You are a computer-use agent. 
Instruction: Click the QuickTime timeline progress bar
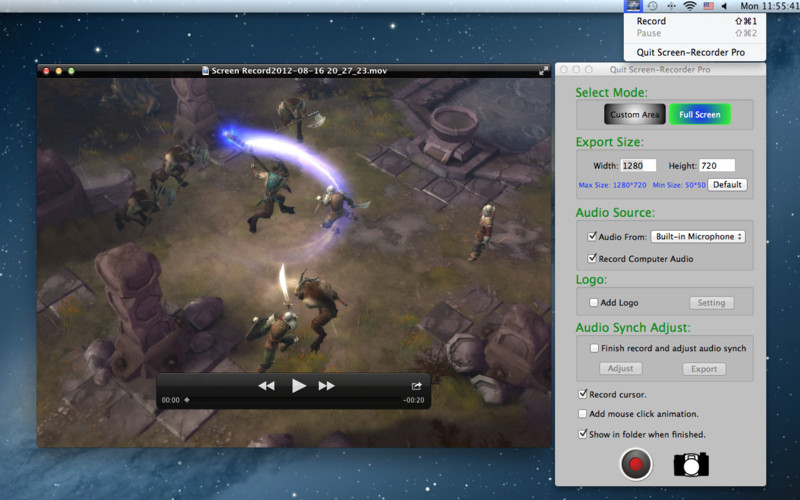293,400
